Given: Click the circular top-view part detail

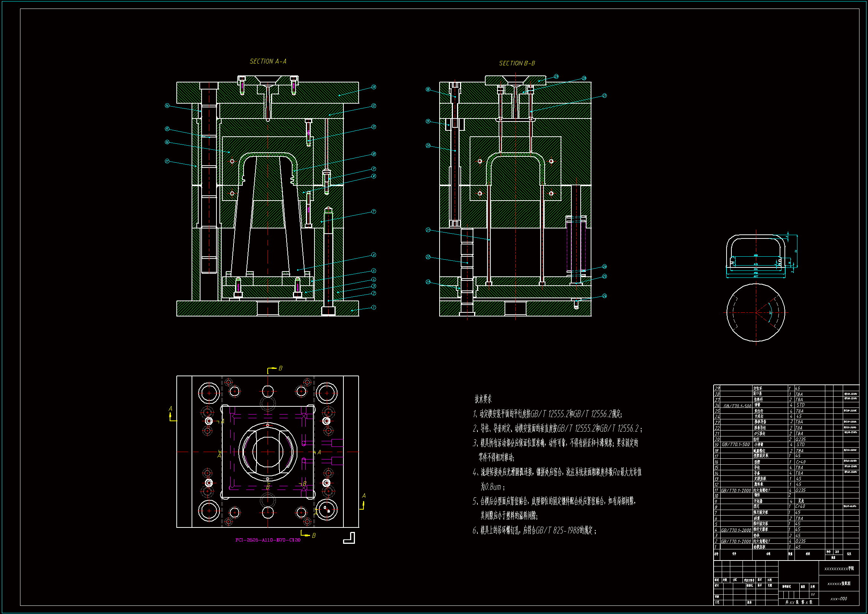Looking at the screenshot, I should (756, 312).
